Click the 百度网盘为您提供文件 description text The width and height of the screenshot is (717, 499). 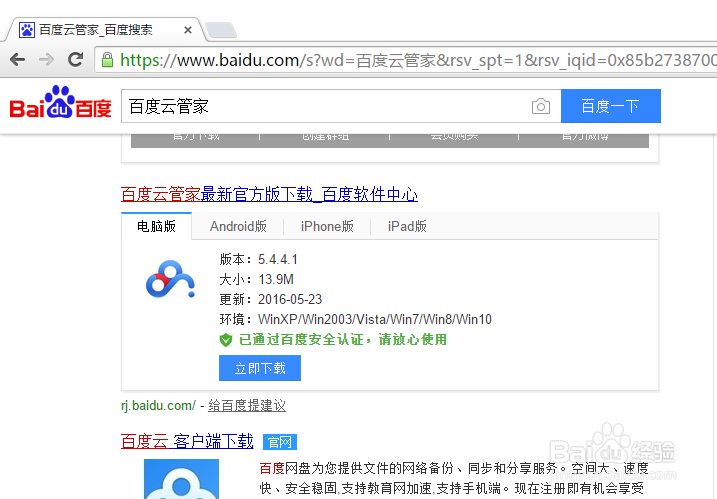[454, 478]
